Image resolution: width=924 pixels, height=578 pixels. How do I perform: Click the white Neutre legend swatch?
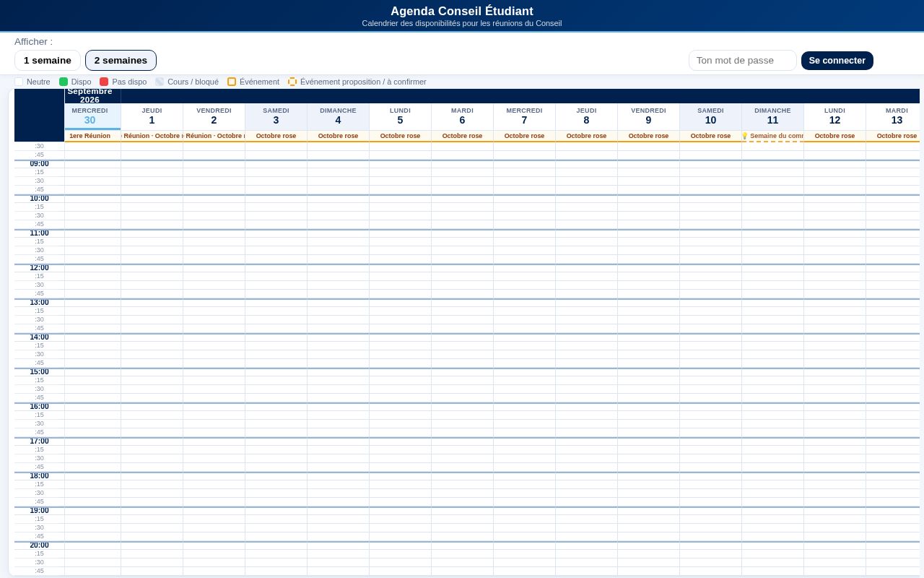(x=19, y=82)
